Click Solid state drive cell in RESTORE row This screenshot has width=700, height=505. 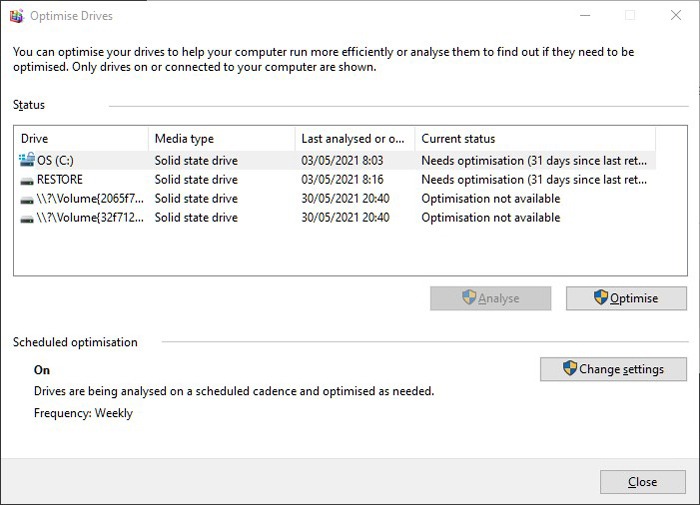point(196,179)
